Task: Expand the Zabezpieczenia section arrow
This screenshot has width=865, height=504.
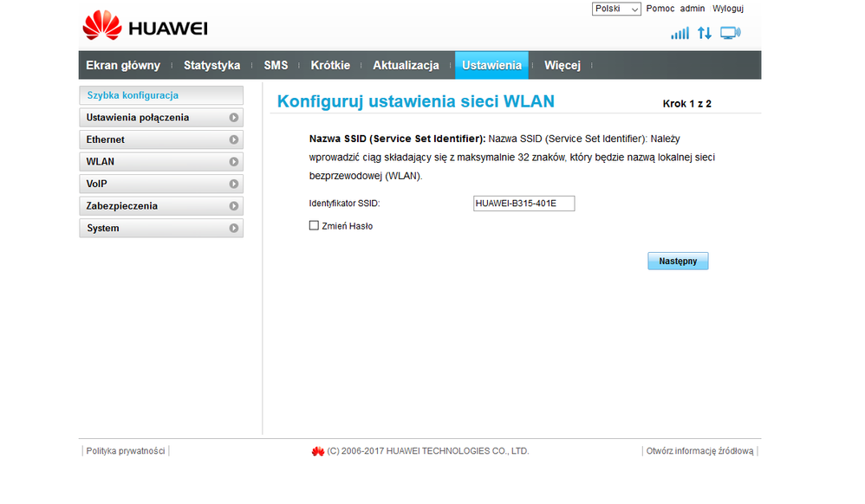Action: 234,206
